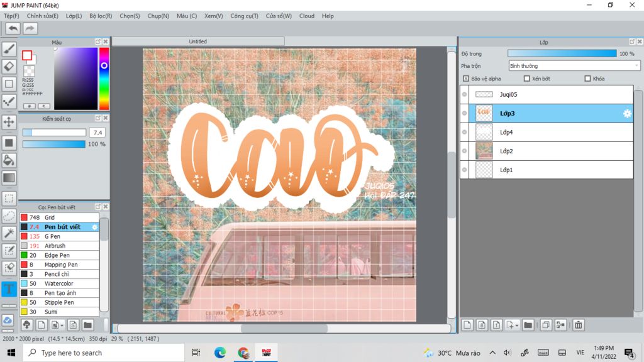Open the brush add from file dropdown
644x362 pixels.
57,325
